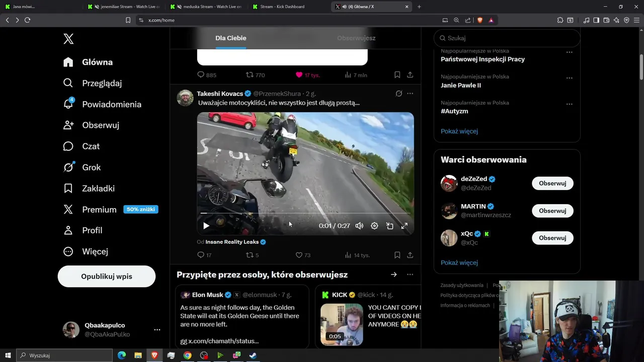Click the arrow next to pinned posts header
This screenshot has height=362, width=644.
click(x=394, y=275)
